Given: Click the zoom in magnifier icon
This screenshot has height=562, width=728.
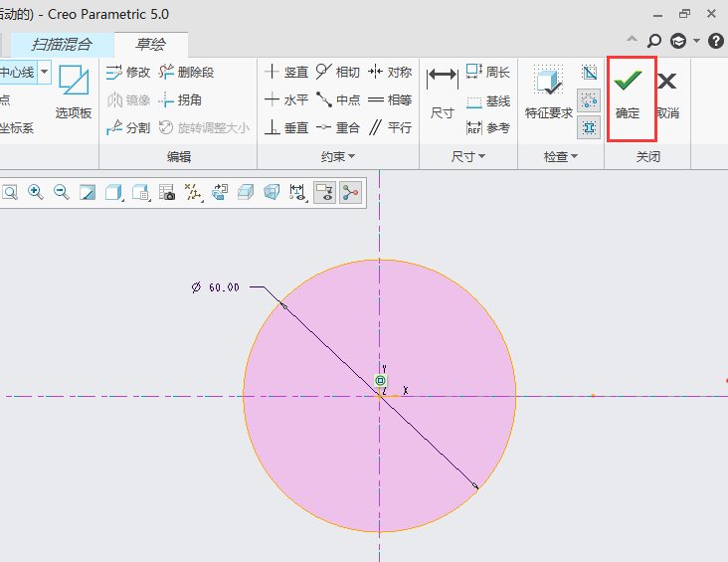Looking at the screenshot, I should point(36,193).
